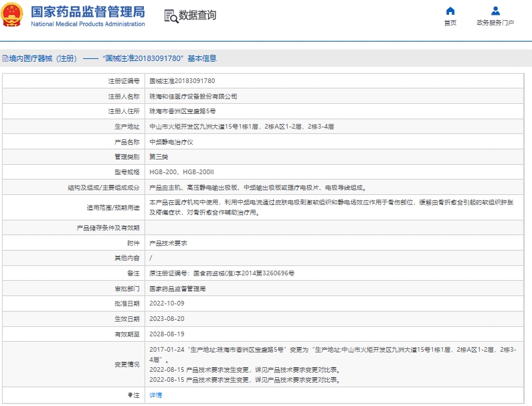Click the 型号规格 row label
Image resolution: width=532 pixels, height=406 pixels.
coord(127,172)
